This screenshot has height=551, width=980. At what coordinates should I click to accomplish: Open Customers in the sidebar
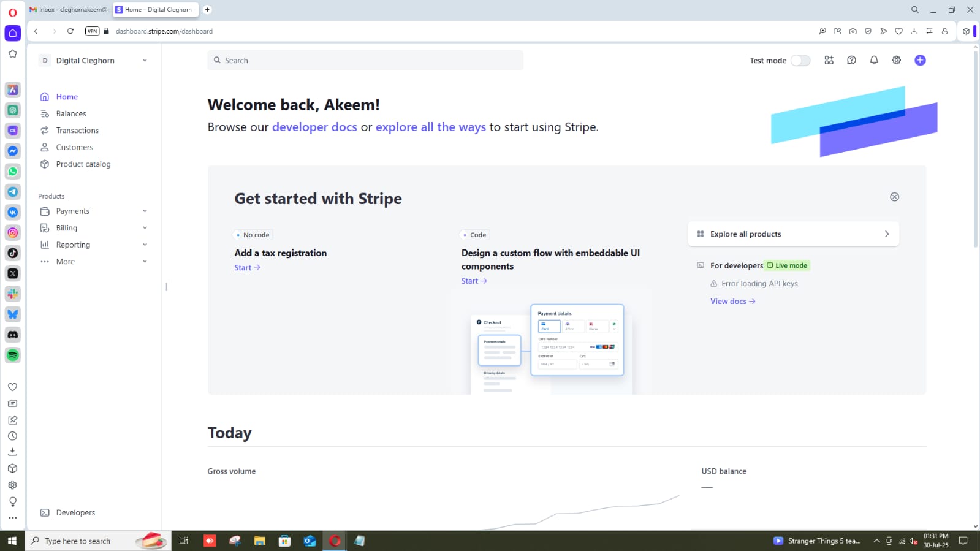coord(74,147)
